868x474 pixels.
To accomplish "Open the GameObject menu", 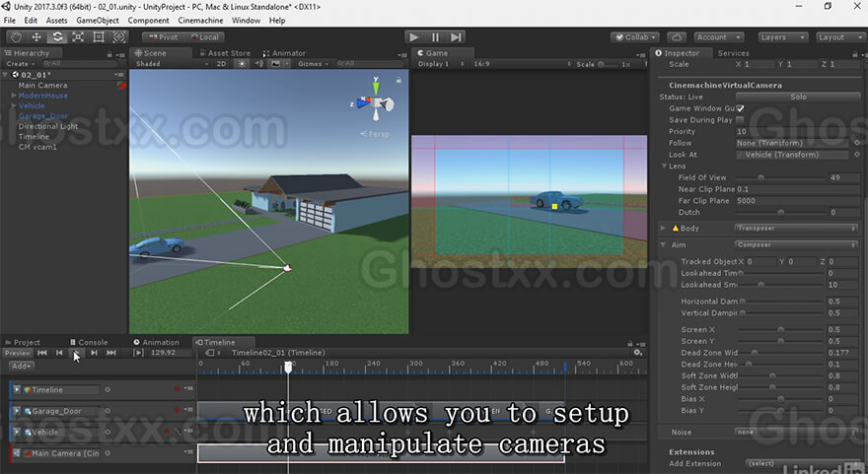I will (98, 21).
